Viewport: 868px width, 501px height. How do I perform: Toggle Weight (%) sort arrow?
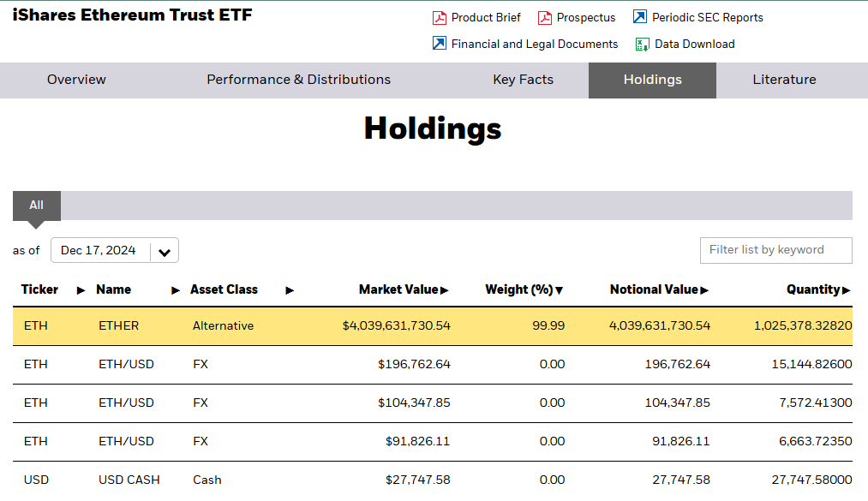pos(560,291)
